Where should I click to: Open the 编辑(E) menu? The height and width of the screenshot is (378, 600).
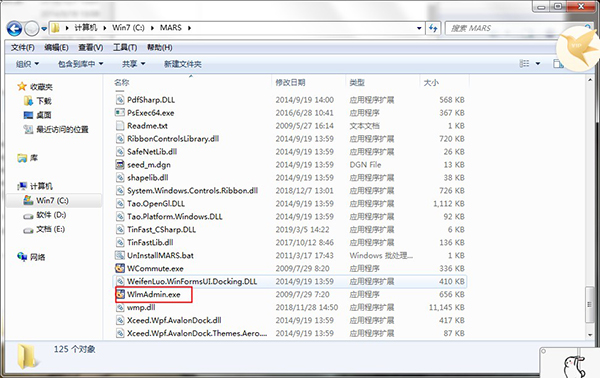click(56, 47)
